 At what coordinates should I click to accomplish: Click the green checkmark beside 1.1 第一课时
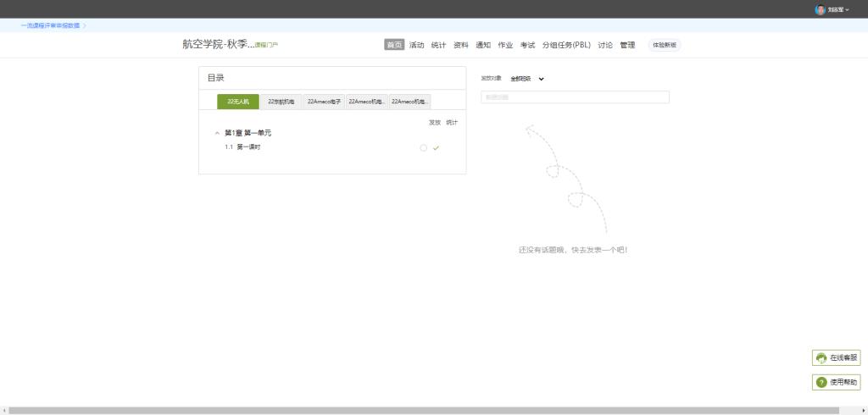coord(436,148)
